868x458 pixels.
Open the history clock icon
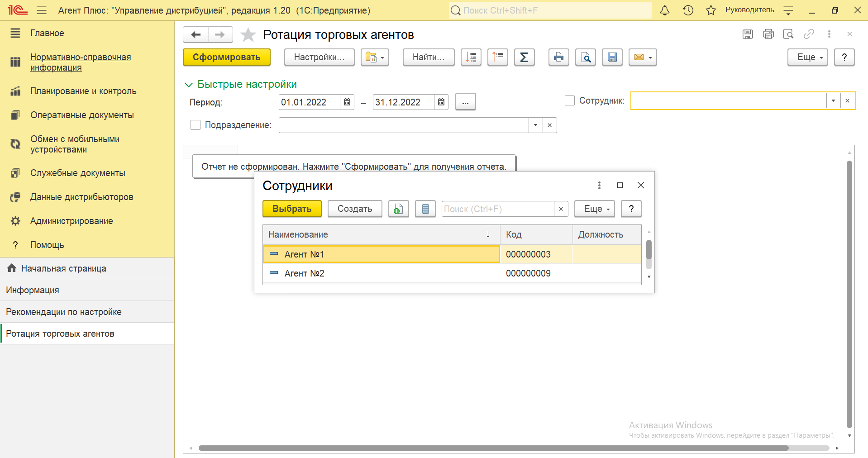[x=688, y=10]
